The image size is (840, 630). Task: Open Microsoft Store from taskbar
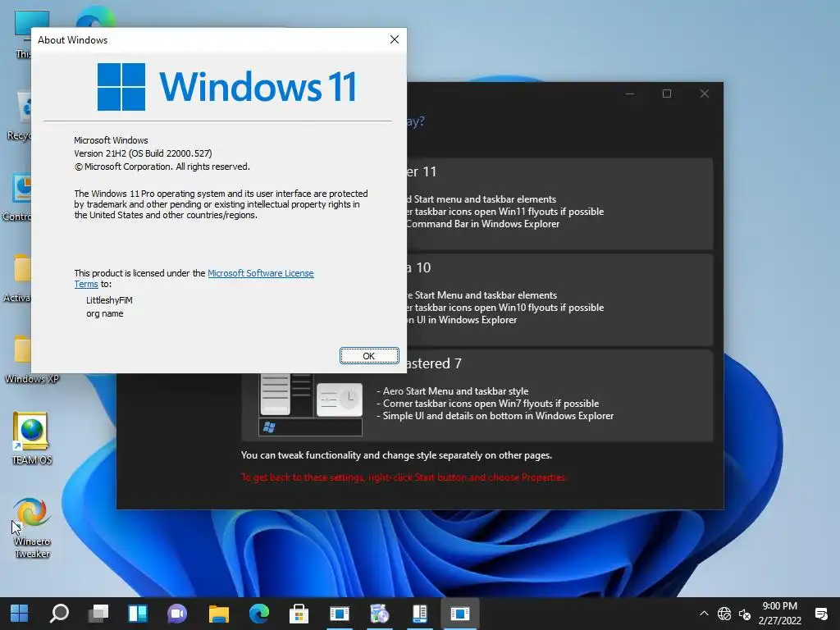pyautogui.click(x=299, y=614)
